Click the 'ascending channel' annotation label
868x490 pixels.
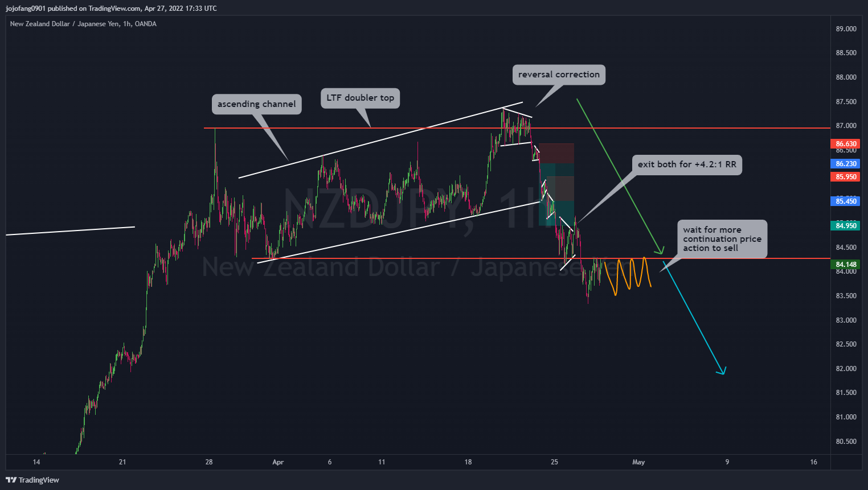[257, 104]
